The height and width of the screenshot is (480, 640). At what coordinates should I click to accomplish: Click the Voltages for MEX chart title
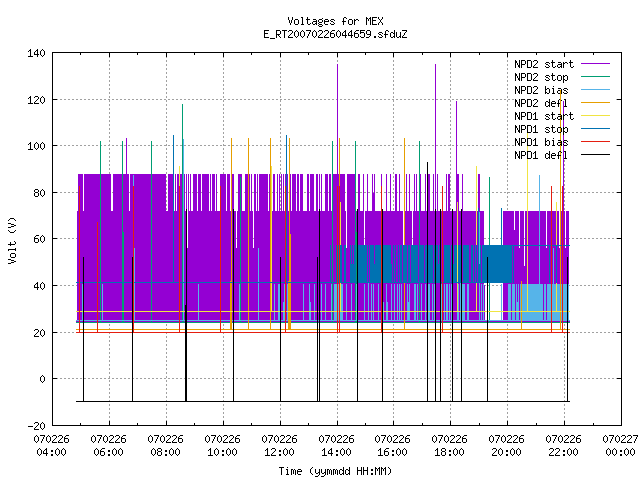(x=335, y=21)
